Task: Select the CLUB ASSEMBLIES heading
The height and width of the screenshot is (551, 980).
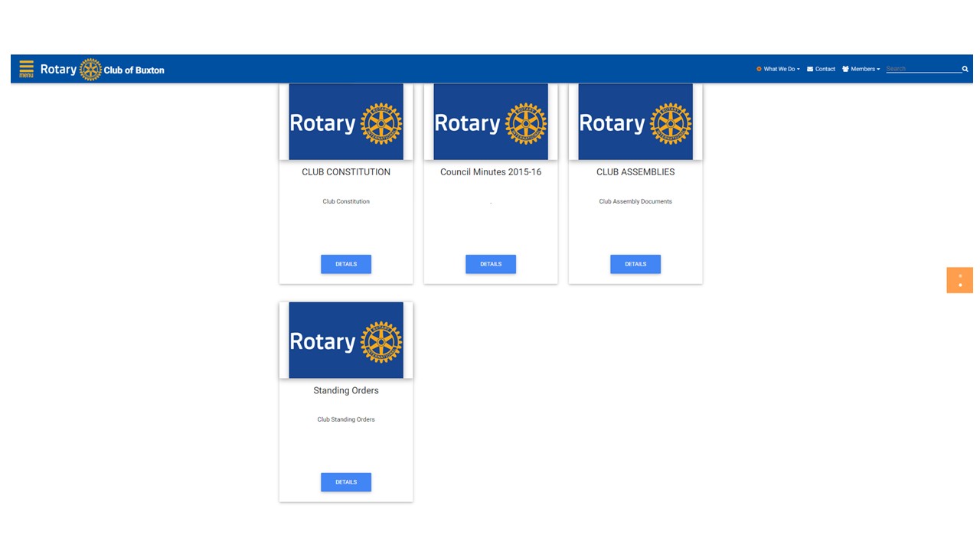Action: (635, 172)
